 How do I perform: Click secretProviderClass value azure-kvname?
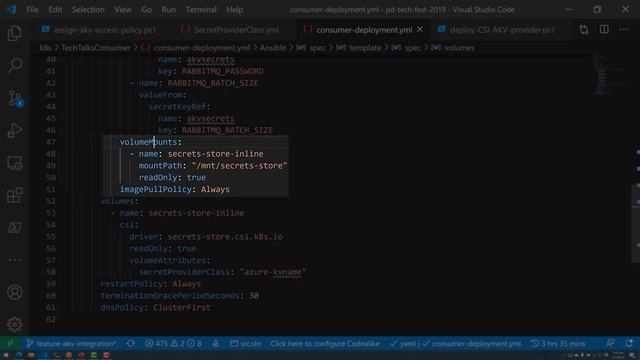click(273, 272)
